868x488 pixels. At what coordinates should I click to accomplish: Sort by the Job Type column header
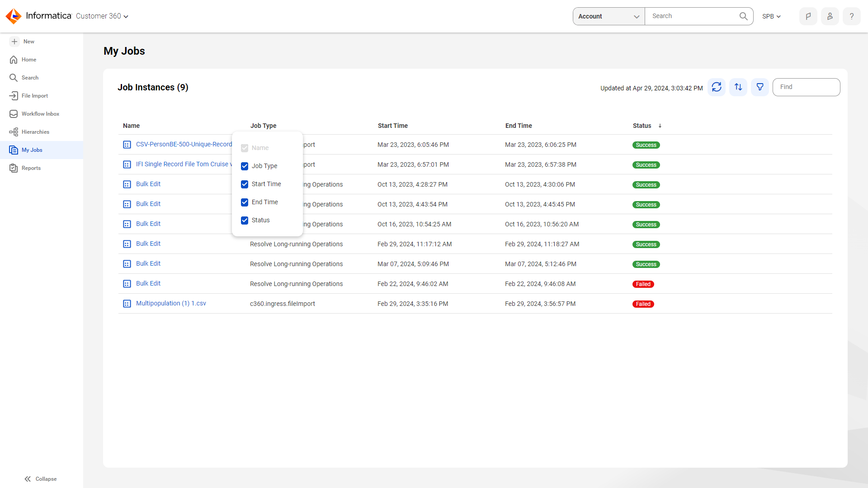click(x=263, y=126)
